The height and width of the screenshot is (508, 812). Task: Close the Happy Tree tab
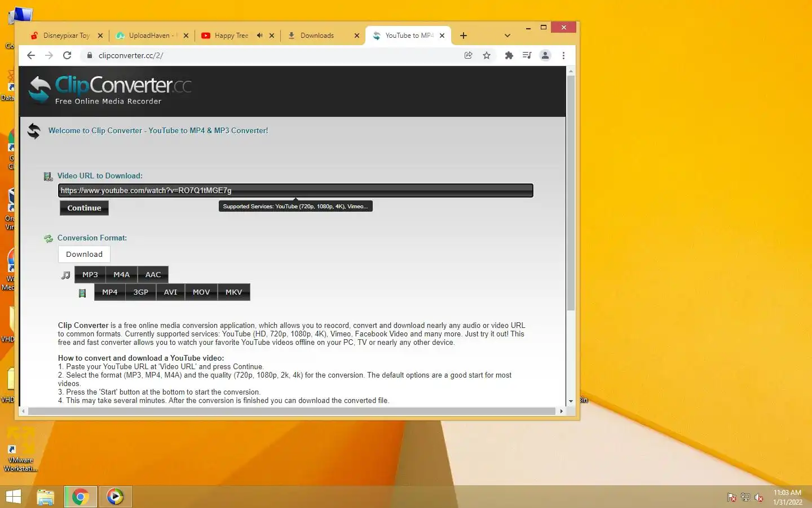click(272, 36)
